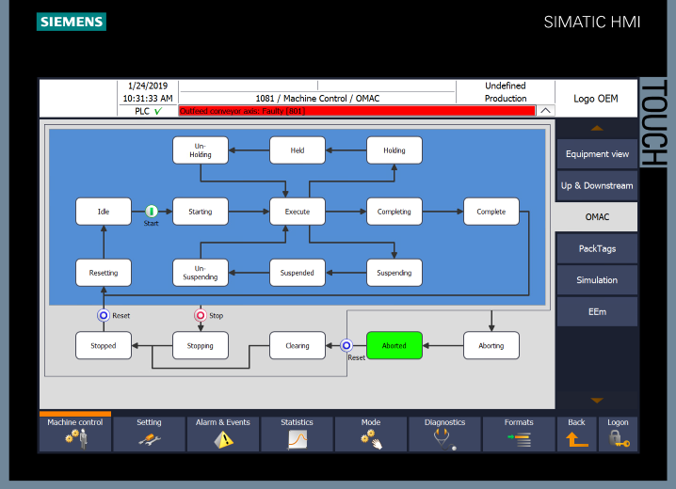Select the Starting state box
The image size is (676, 489).
[200, 211]
